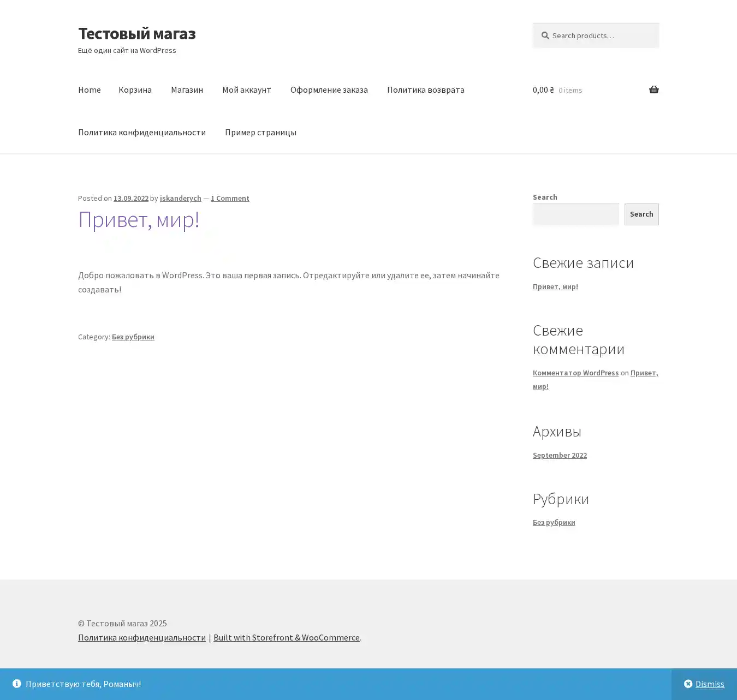Click the sidebar search text box
This screenshot has height=700, width=737.
click(x=575, y=214)
